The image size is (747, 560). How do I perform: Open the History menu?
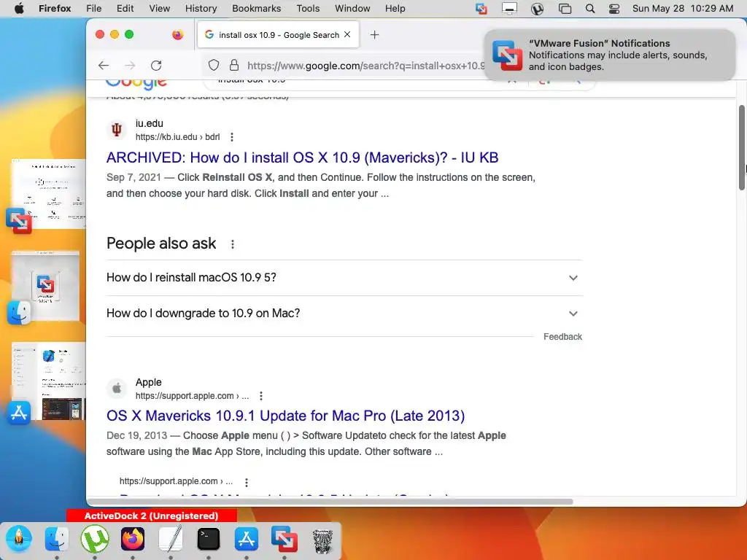point(201,8)
